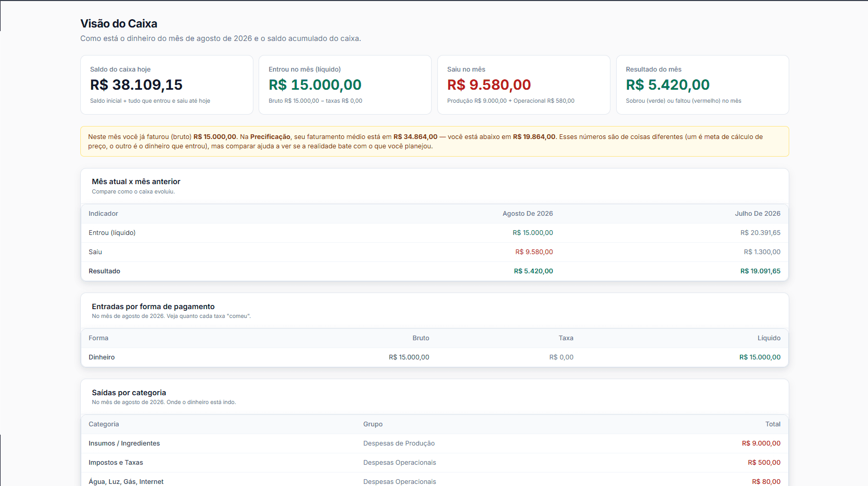Select the R$ 0,00 taxa cell
Image resolution: width=868 pixels, height=486 pixels.
point(561,357)
